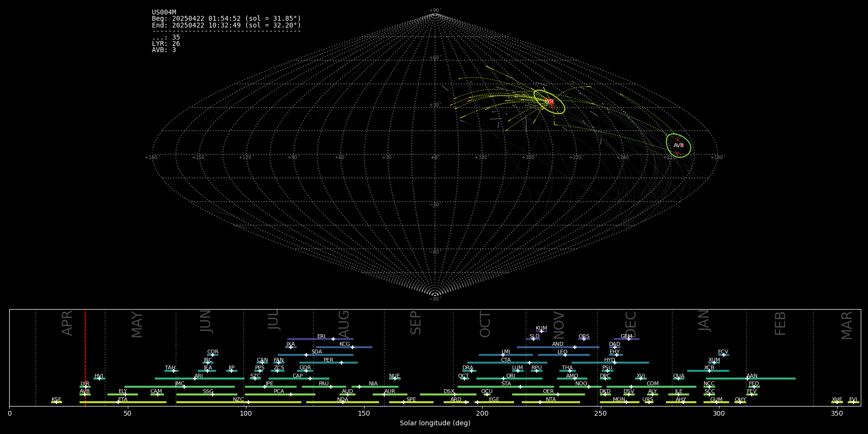Click the NIA shower bar
Viewport: 868px width, 434px height.
(x=375, y=386)
